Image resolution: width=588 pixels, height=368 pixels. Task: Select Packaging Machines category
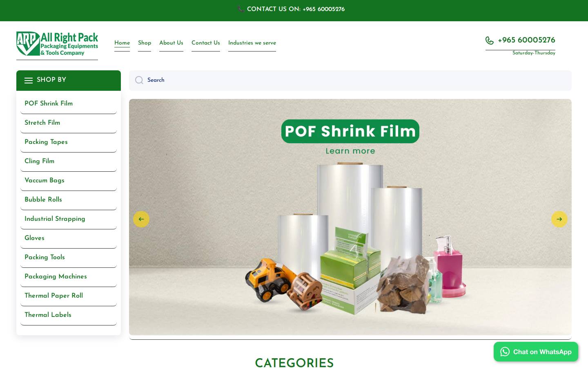pyautogui.click(x=69, y=277)
